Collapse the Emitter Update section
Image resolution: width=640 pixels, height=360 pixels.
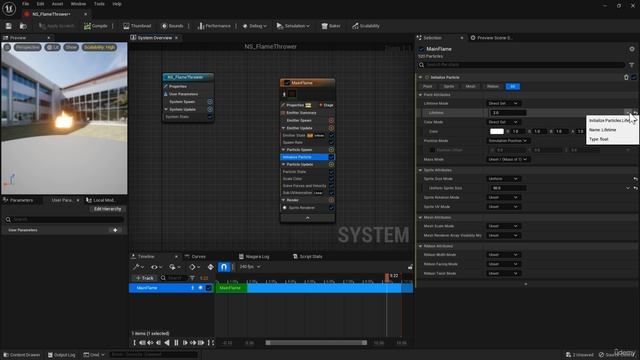coord(283,128)
